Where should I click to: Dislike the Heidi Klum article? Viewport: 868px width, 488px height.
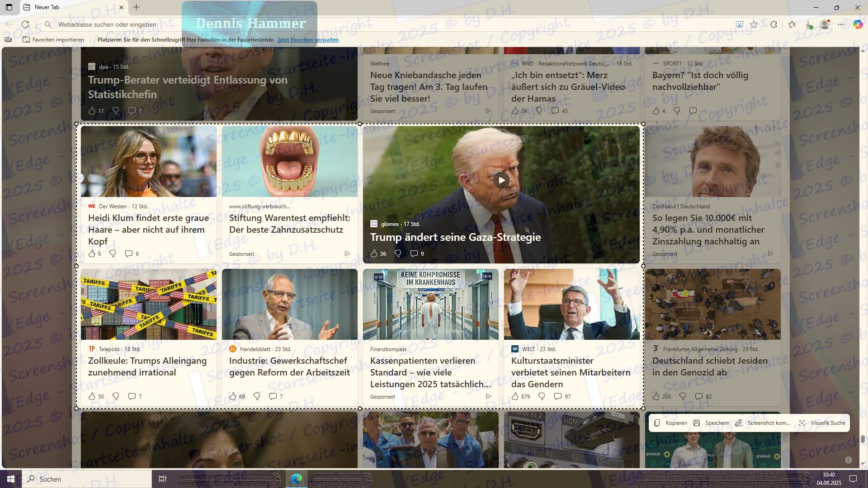[113, 253]
